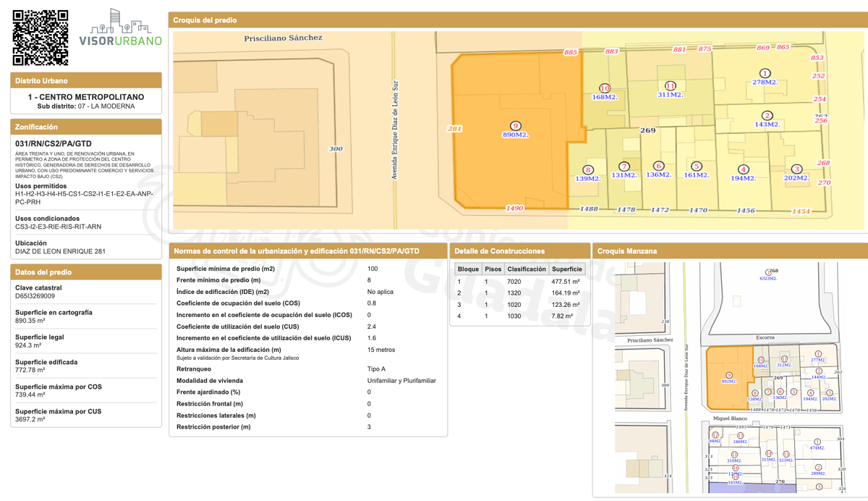Choose lot marker 7 labeled 131M2
Image resolution: width=868 pixels, height=501 pixels.
[624, 167]
